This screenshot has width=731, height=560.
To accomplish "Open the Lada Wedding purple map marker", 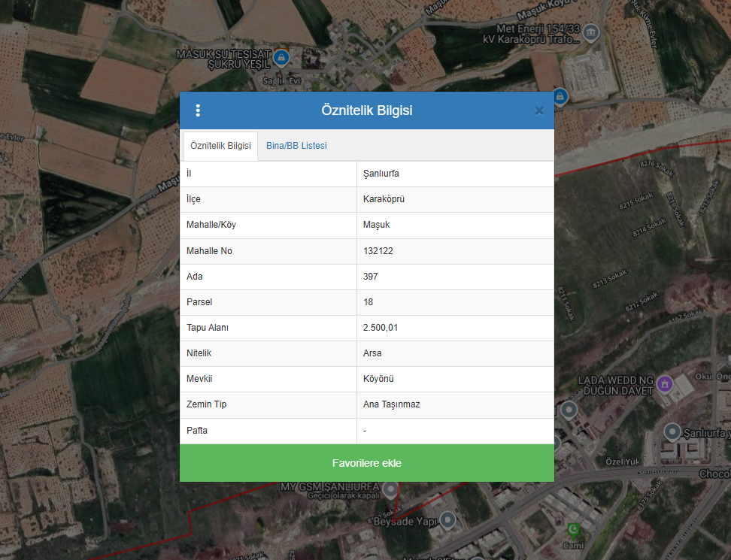I will pyautogui.click(x=664, y=384).
